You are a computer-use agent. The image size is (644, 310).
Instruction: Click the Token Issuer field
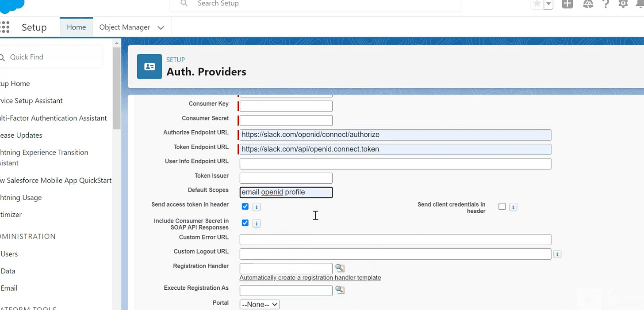tap(286, 178)
